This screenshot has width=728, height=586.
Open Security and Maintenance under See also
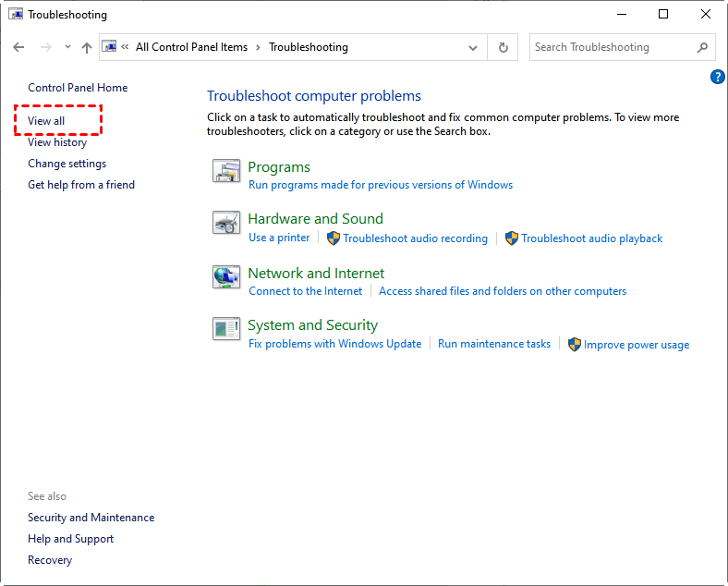point(91,518)
